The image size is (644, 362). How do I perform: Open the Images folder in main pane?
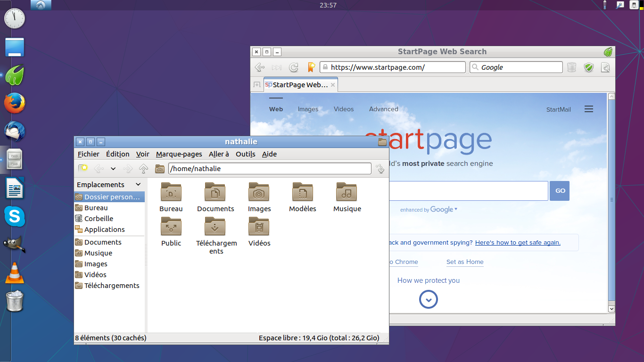(x=259, y=197)
